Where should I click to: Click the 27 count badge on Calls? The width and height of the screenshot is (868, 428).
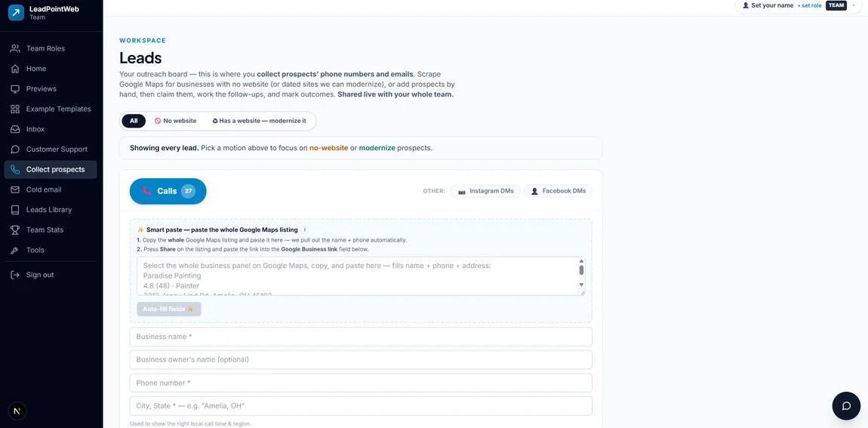pos(188,191)
